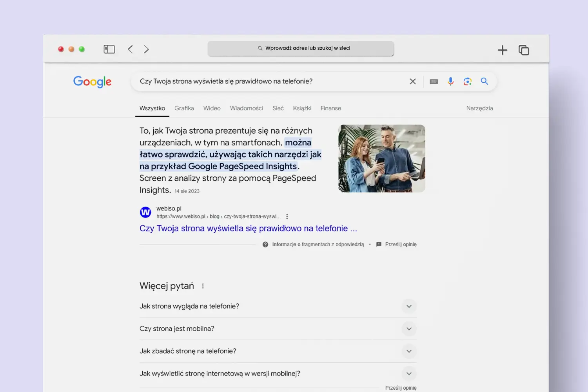588x392 pixels.
Task: Click Prześlij opinię below the questions list
Action: coord(401,388)
